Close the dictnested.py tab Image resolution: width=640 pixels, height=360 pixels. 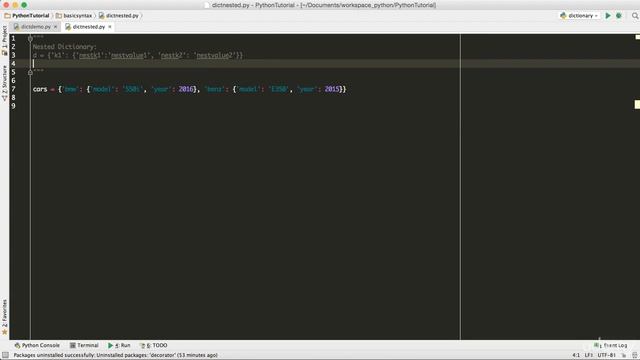110,27
